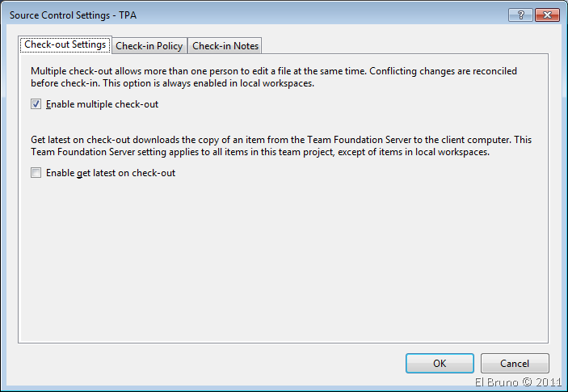The width and height of the screenshot is (568, 392).
Task: Click the El Bruno © 2011 watermark
Action: point(518,383)
